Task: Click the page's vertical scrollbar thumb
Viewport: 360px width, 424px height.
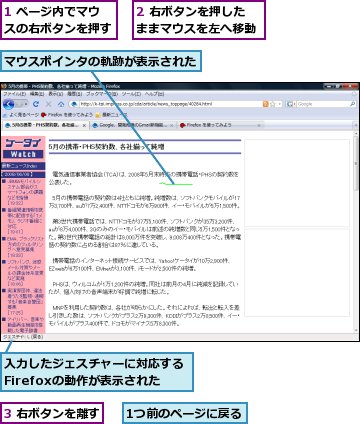Action: pyautogui.click(x=356, y=164)
